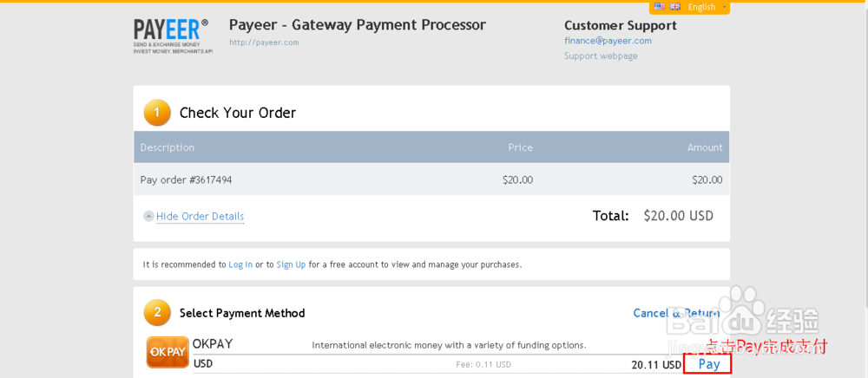Screen dimensions: 868x378
Task: Click the Payeer logo
Action: [x=171, y=36]
